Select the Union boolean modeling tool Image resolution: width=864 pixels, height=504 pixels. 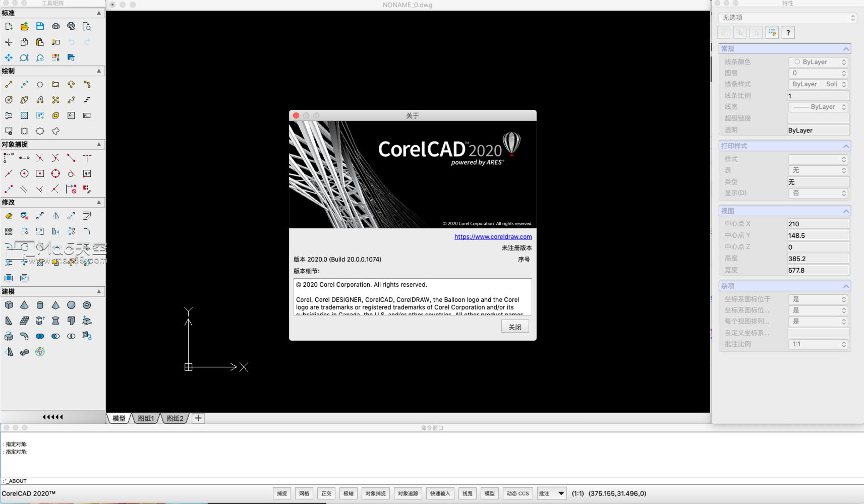click(x=40, y=336)
